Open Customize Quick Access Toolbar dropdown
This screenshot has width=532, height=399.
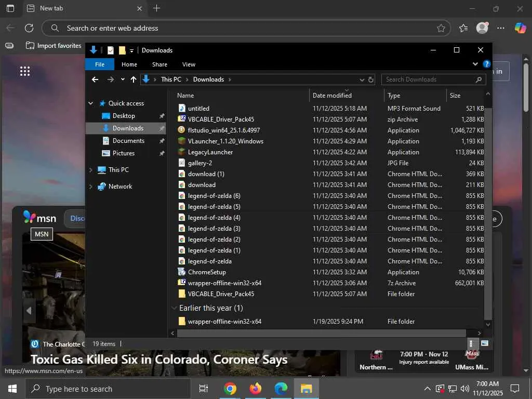click(x=131, y=50)
